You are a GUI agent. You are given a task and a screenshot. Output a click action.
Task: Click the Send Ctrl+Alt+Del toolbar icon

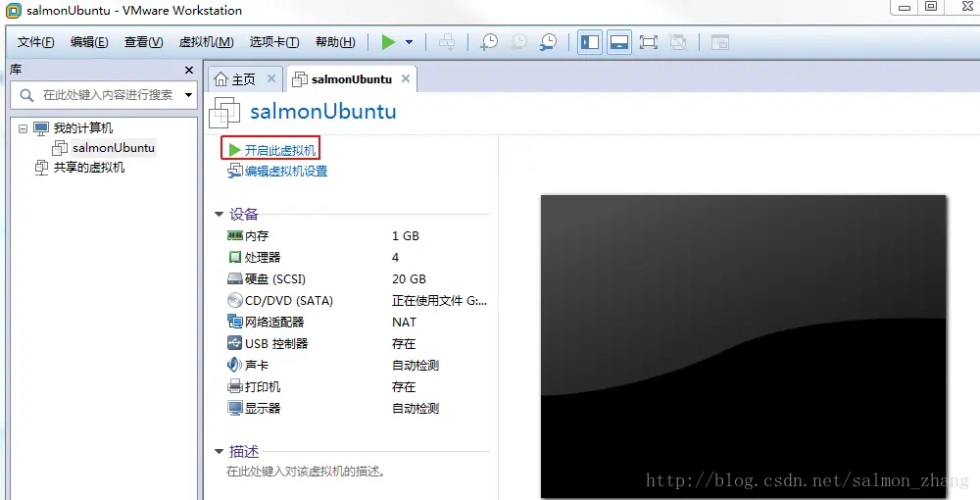pyautogui.click(x=447, y=42)
